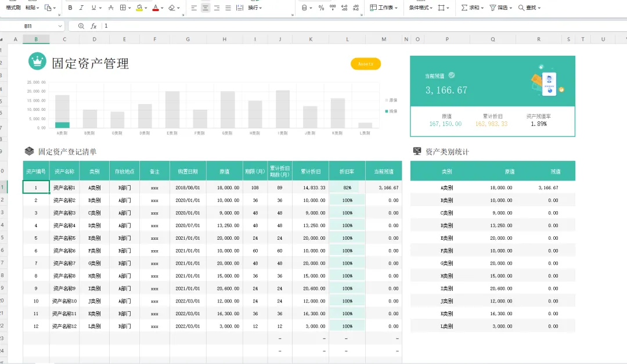The height and width of the screenshot is (364, 627).
Task: Click the copy icon
Action: coord(48,8)
